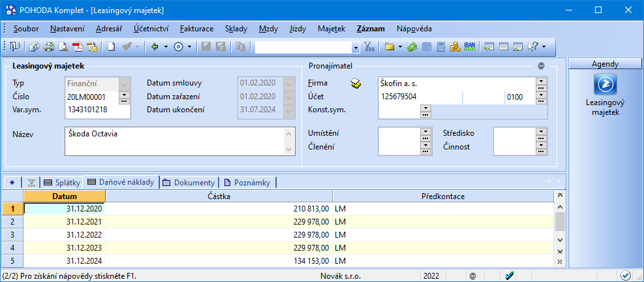Click the circled check icon in status bar corner
Image resolution: width=644 pixels, height=282 pixels.
(626, 275)
